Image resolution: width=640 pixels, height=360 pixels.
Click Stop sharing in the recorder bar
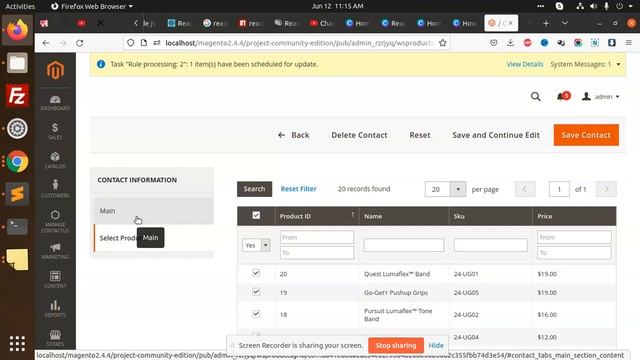(396, 345)
